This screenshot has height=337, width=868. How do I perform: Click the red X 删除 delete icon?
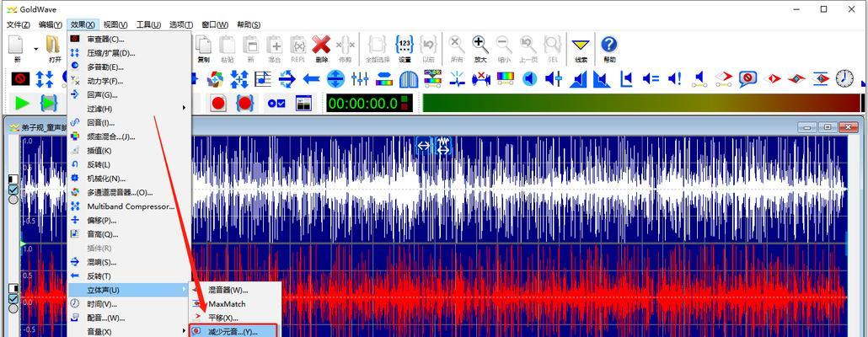click(321, 45)
